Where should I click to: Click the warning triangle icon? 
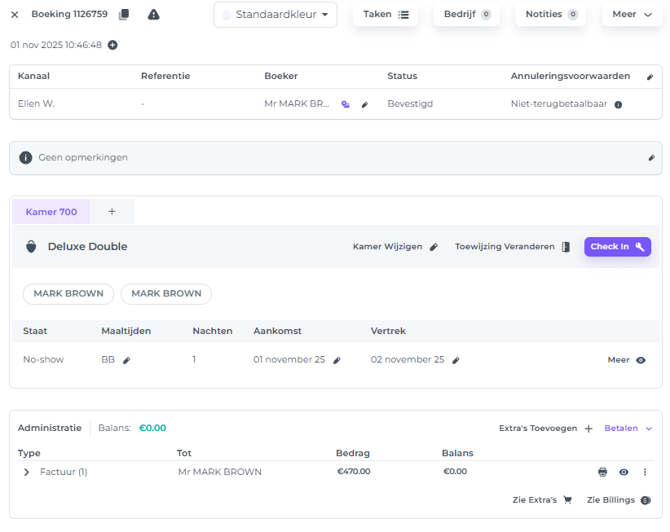pos(153,15)
